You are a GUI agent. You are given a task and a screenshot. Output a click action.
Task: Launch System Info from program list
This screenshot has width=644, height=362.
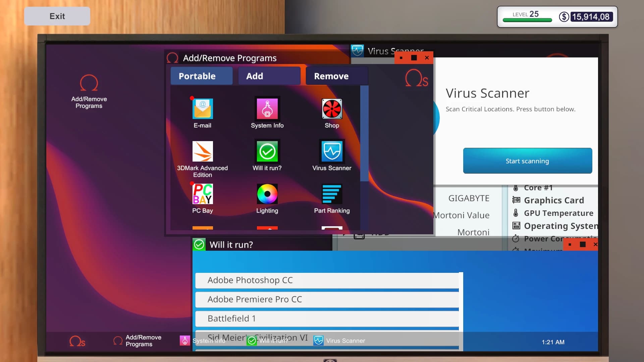pos(267,109)
